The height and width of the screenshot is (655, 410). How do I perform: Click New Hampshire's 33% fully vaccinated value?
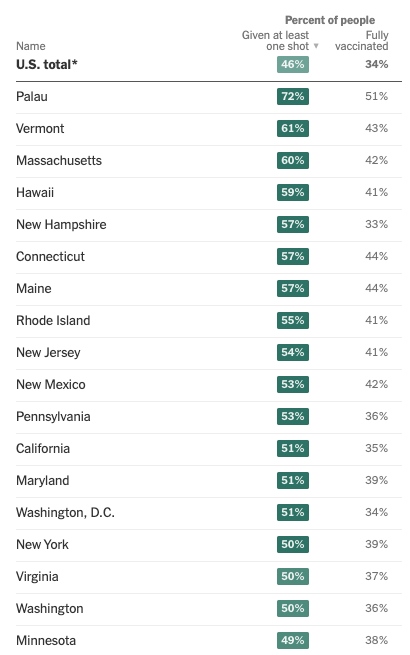[377, 224]
